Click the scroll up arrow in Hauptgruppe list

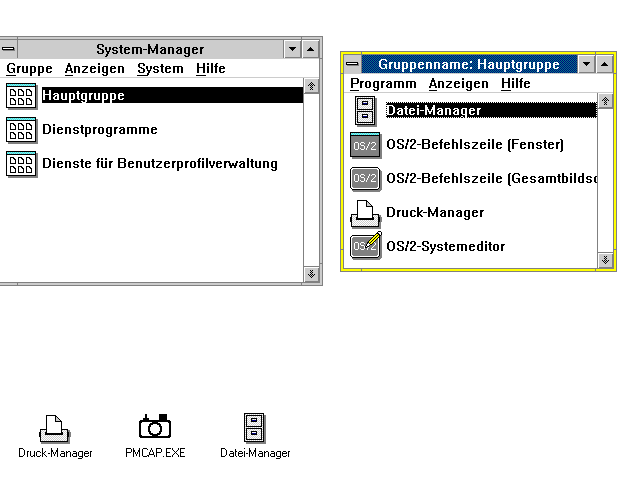(605, 101)
